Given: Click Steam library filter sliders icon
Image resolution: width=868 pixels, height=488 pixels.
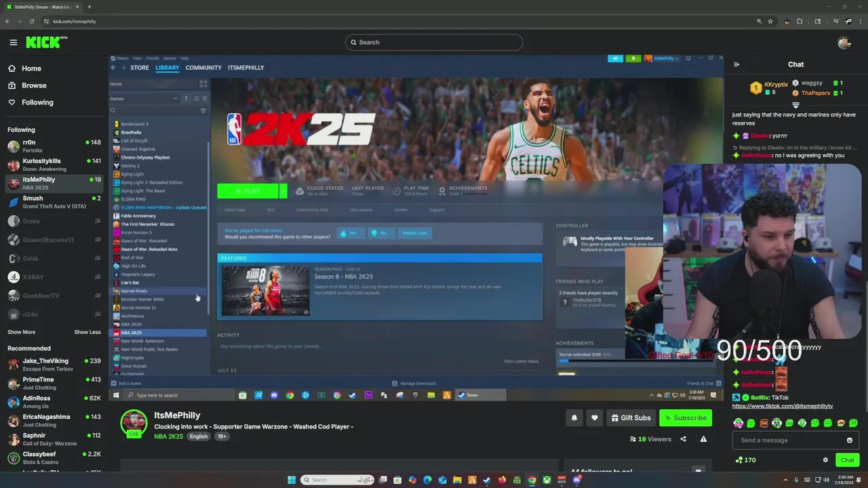Looking at the screenshot, I should click(x=203, y=110).
